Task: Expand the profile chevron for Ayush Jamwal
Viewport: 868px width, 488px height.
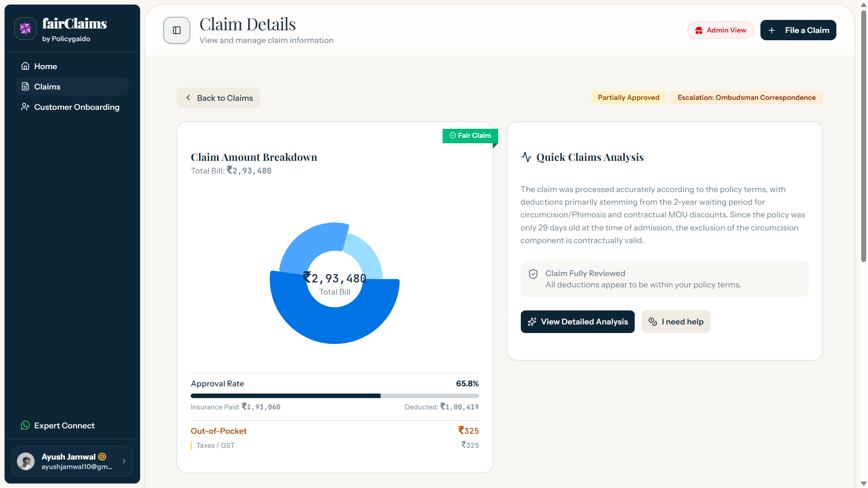Action: (x=124, y=461)
